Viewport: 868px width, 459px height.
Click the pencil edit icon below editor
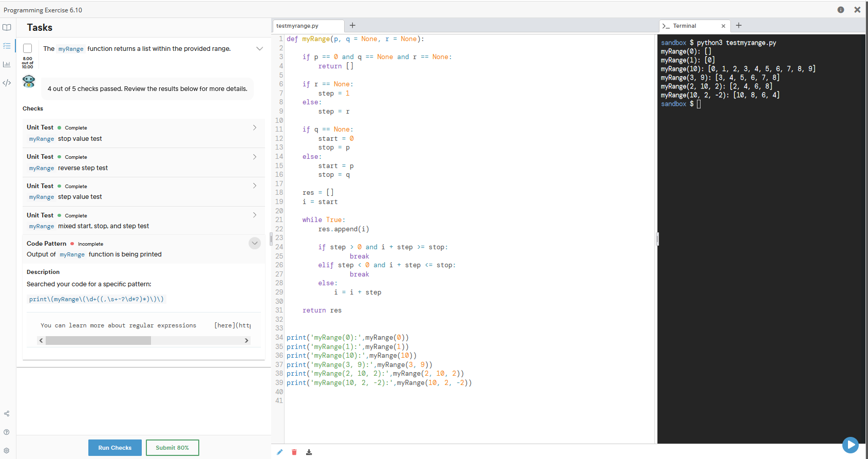click(279, 452)
